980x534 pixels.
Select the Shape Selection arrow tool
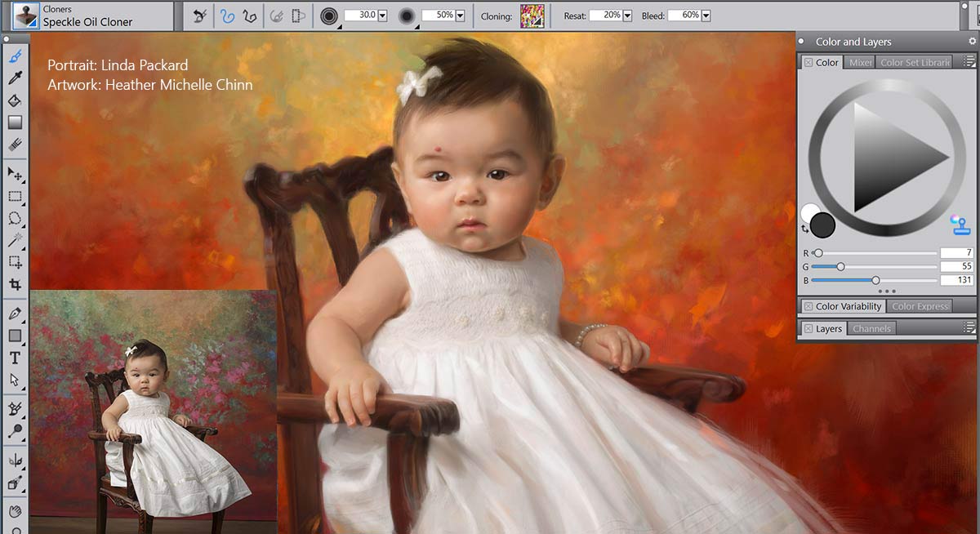click(15, 380)
